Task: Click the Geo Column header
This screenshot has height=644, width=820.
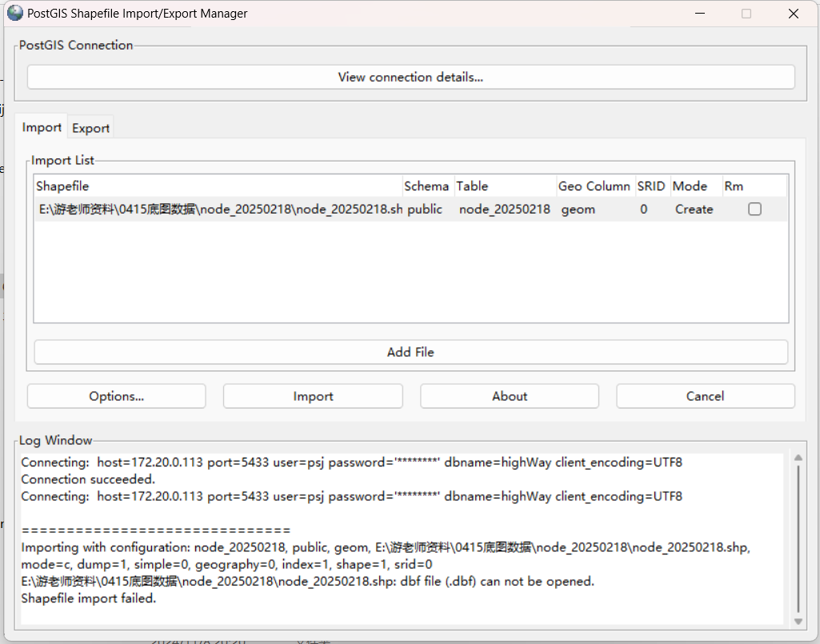Action: click(596, 186)
